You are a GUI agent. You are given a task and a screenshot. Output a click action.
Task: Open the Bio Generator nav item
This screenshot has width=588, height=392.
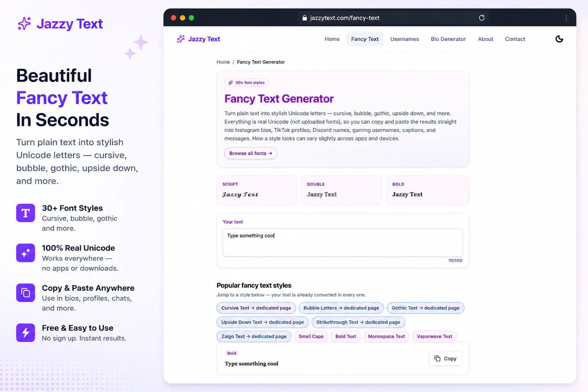tap(448, 39)
